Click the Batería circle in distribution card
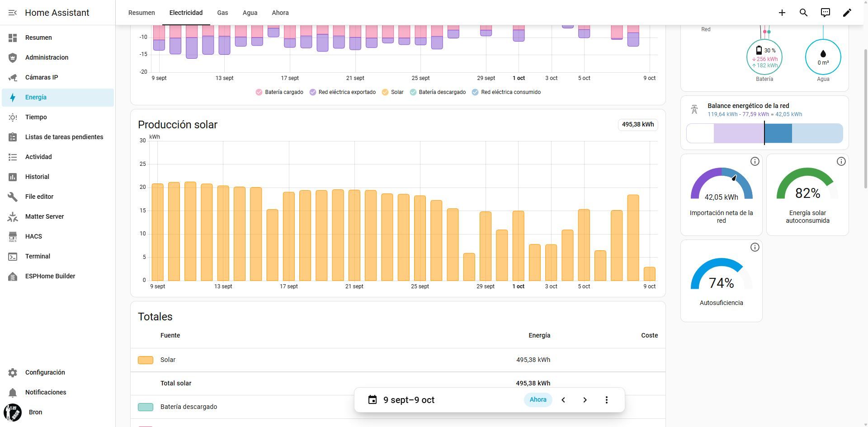868x427 pixels. point(764,57)
